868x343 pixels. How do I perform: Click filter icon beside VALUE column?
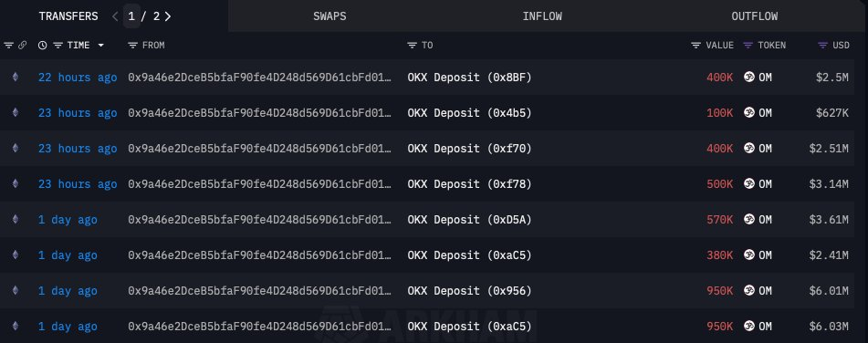pyautogui.click(x=696, y=46)
